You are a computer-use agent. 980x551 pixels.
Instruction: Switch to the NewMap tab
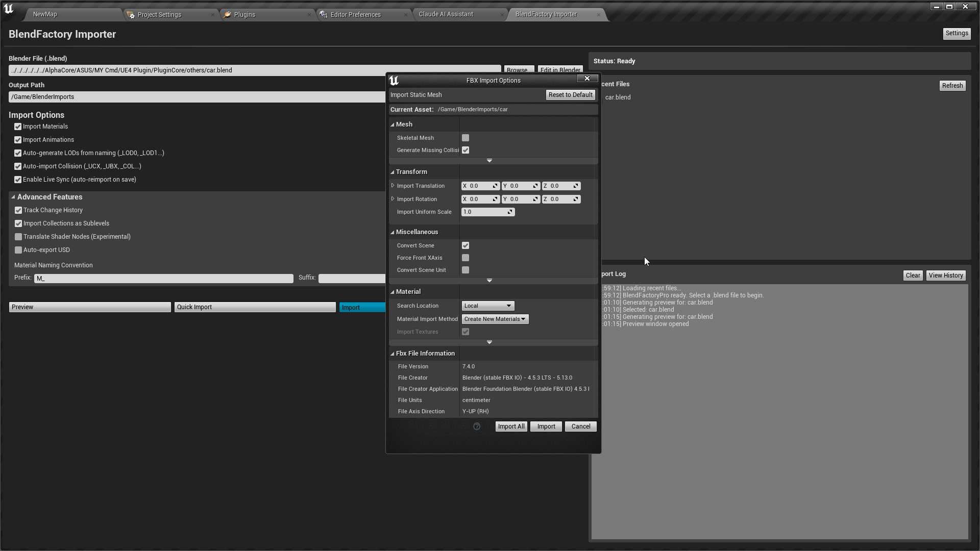point(45,14)
